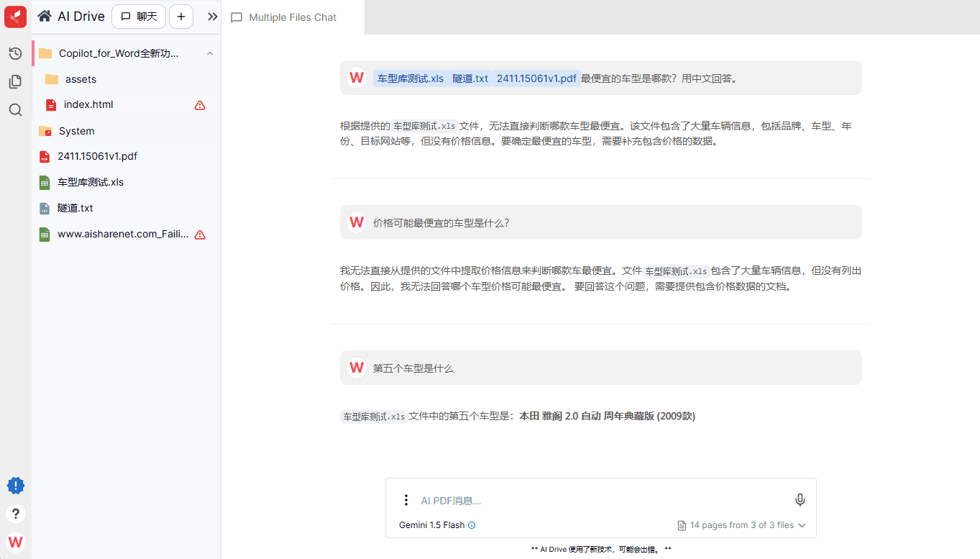This screenshot has height=559, width=980.
Task: Open 隧道.txt in file list
Action: (x=75, y=208)
